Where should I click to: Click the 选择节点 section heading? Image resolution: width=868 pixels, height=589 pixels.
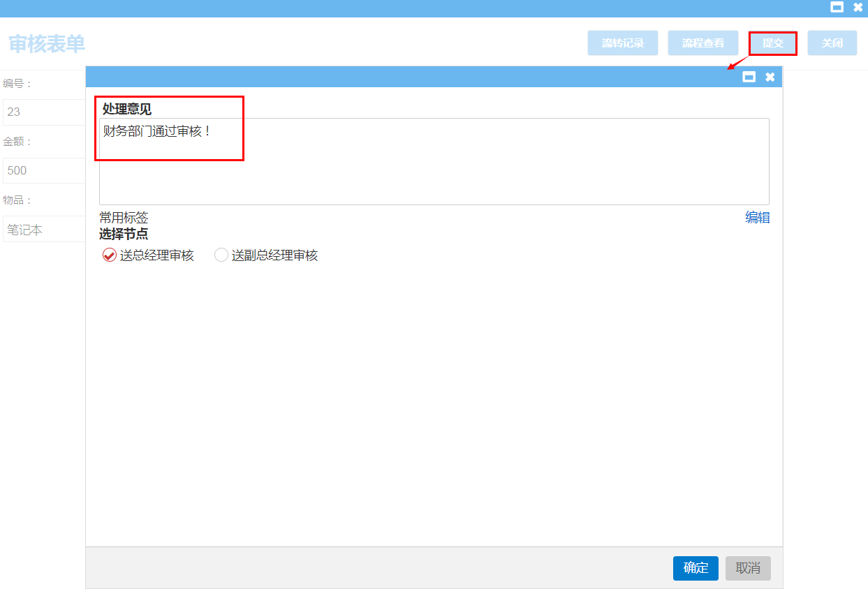[124, 234]
